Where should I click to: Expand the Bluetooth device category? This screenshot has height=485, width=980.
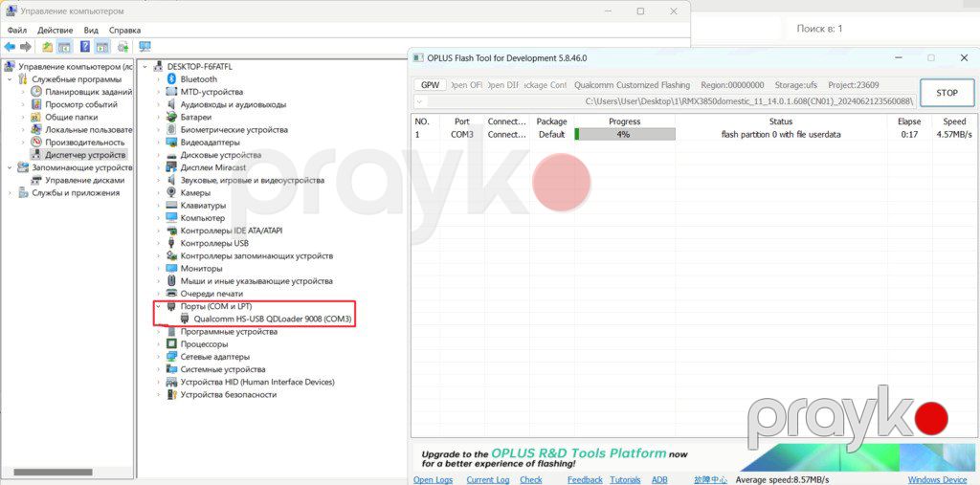click(158, 79)
